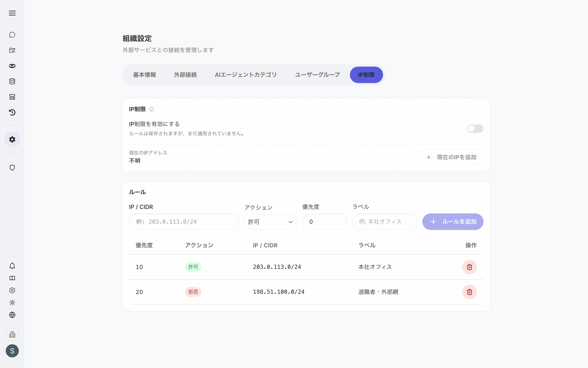Open the user avatar labeled S
This screenshot has height=368, width=588.
12,351
